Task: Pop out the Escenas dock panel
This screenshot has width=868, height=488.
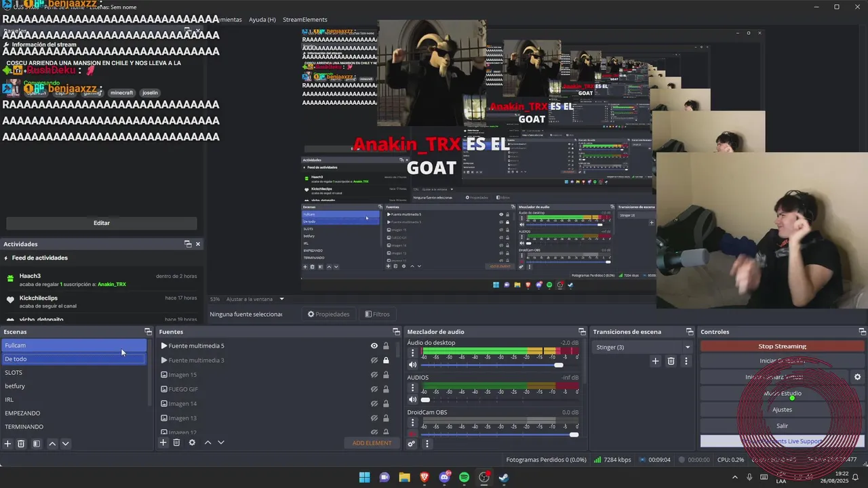Action: pos(148,331)
